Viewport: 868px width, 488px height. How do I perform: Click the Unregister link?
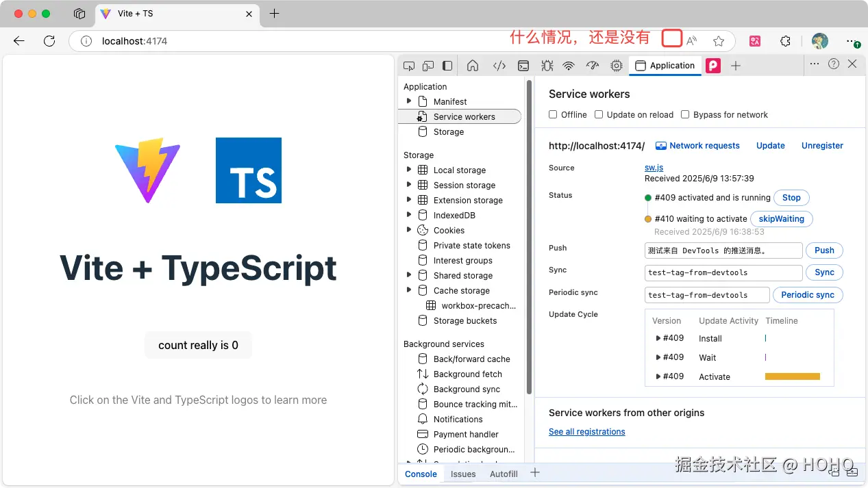click(822, 146)
